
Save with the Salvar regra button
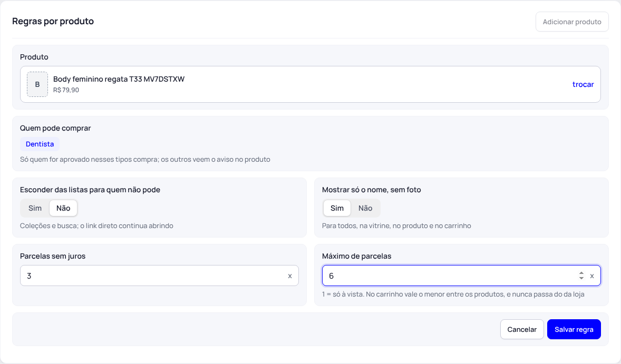[x=574, y=329]
